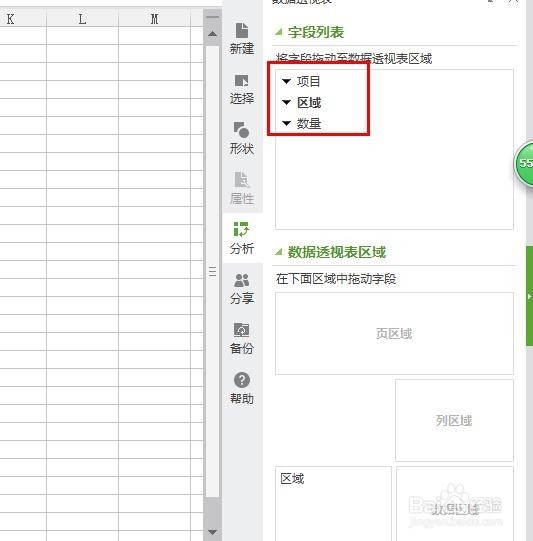Open the 属性 (Properties) sidebar panel
Screen dimensions: 533x541
(x=242, y=188)
